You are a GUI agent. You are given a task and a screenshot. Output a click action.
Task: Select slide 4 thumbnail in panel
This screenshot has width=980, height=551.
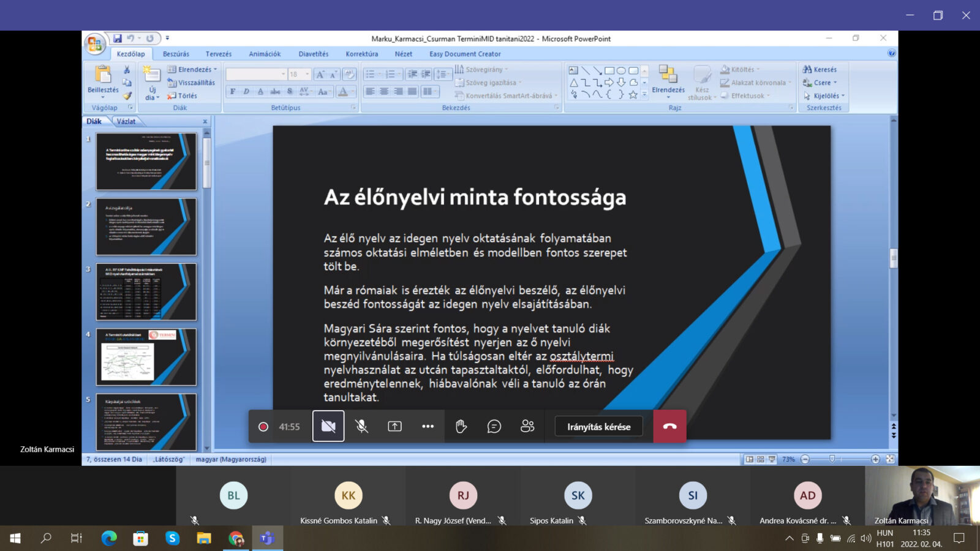coord(146,357)
